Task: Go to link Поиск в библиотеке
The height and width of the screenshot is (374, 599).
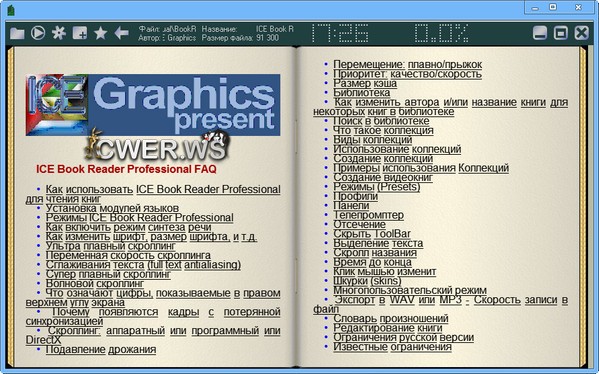Action: pos(381,121)
